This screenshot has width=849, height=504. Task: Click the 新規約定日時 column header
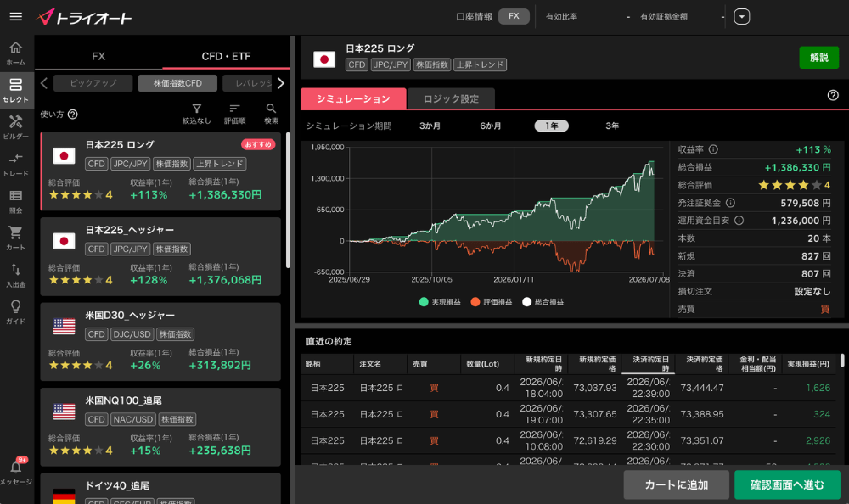point(541,364)
